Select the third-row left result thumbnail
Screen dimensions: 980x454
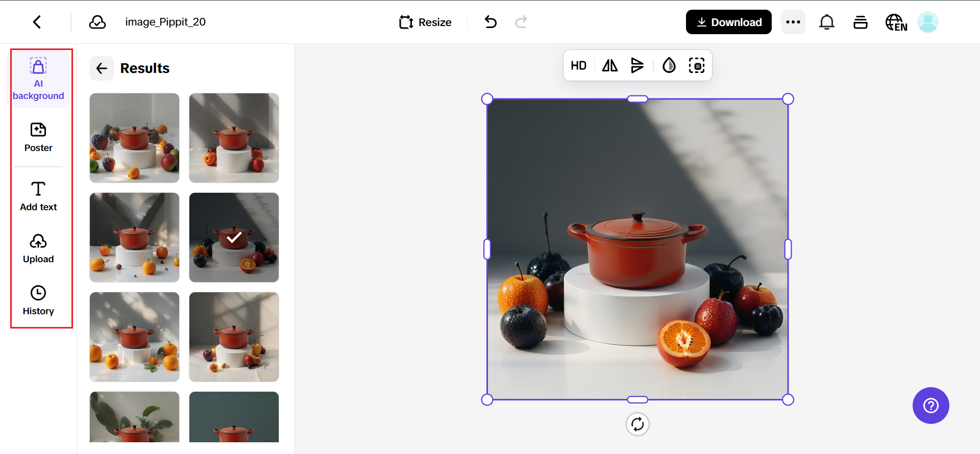134,337
